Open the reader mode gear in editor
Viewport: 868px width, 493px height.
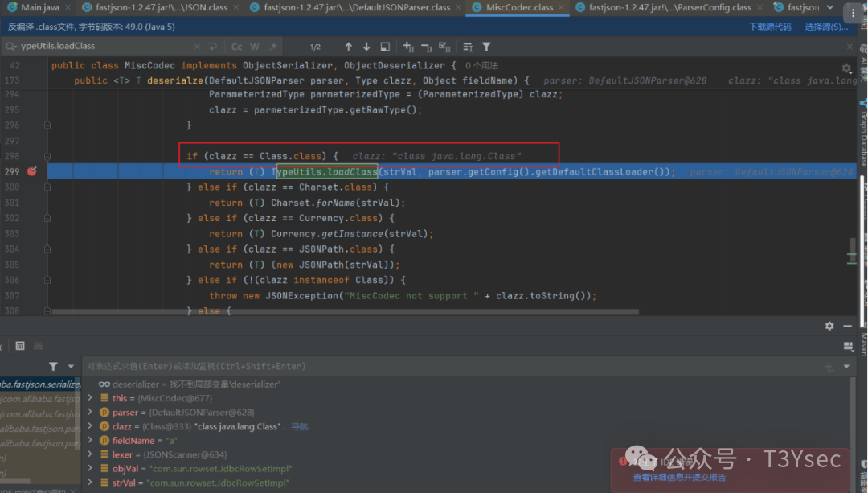(846, 69)
